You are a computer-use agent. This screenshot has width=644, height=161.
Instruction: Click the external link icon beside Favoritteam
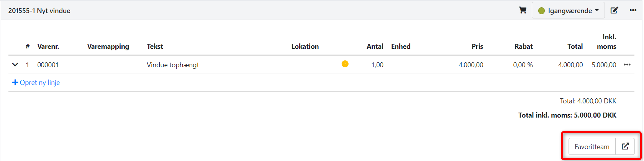625,146
